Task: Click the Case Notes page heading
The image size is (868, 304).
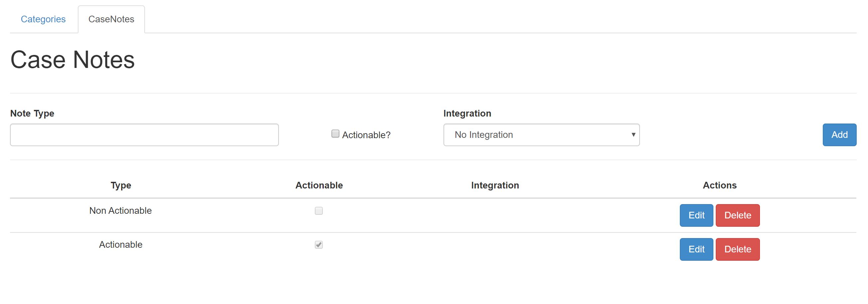Action: tap(72, 60)
